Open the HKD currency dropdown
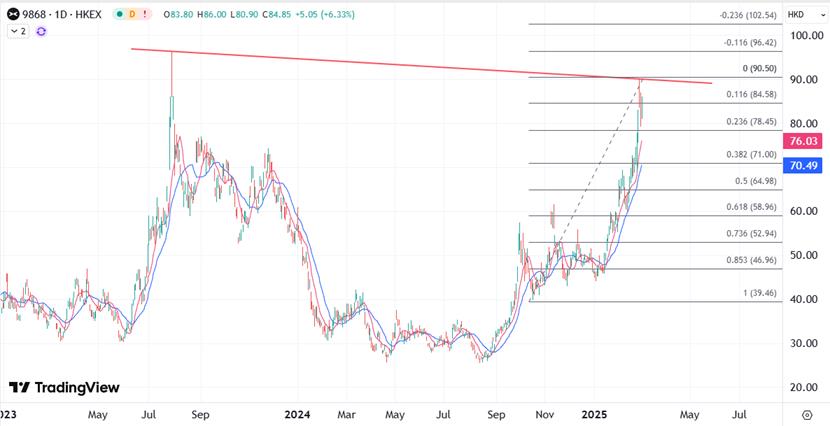The width and height of the screenshot is (830, 426). 800,15
